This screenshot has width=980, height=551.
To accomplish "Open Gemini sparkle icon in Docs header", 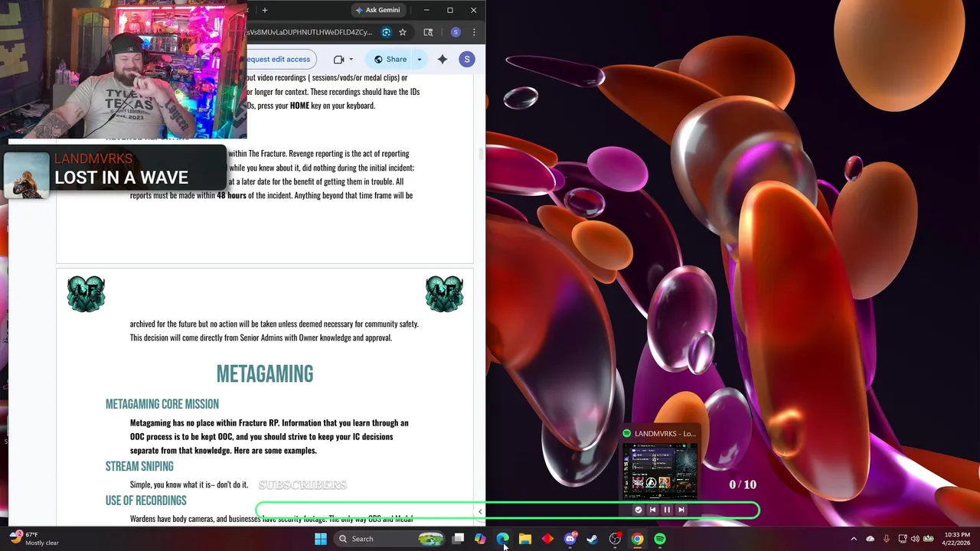I will [x=443, y=59].
